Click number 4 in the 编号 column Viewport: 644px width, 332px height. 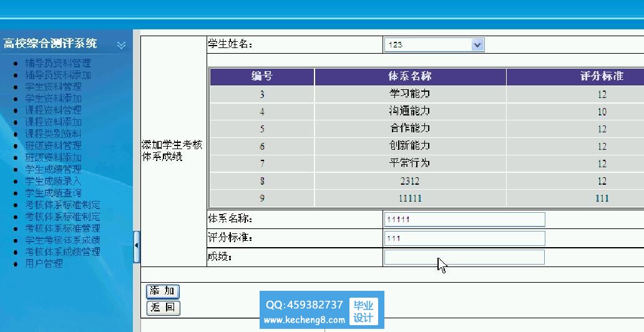262,112
